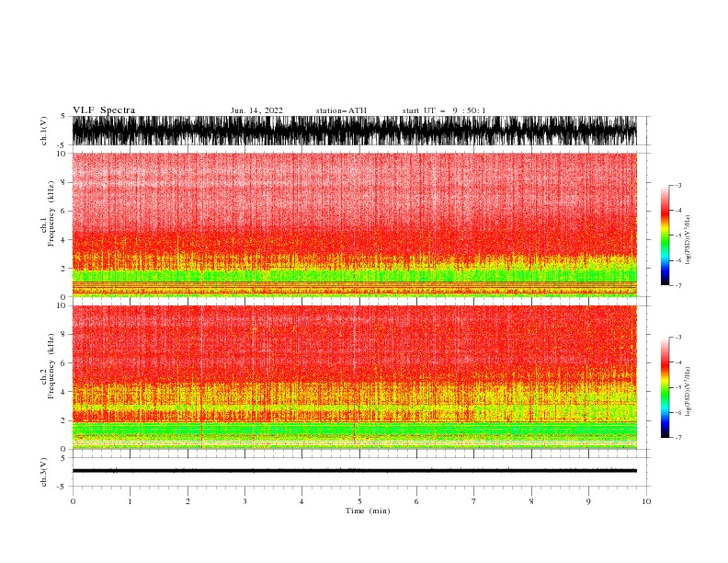728x563 pixels.
Task: Click the 8 kHz tick of ch.1 spectrogram
Action: tap(64, 182)
